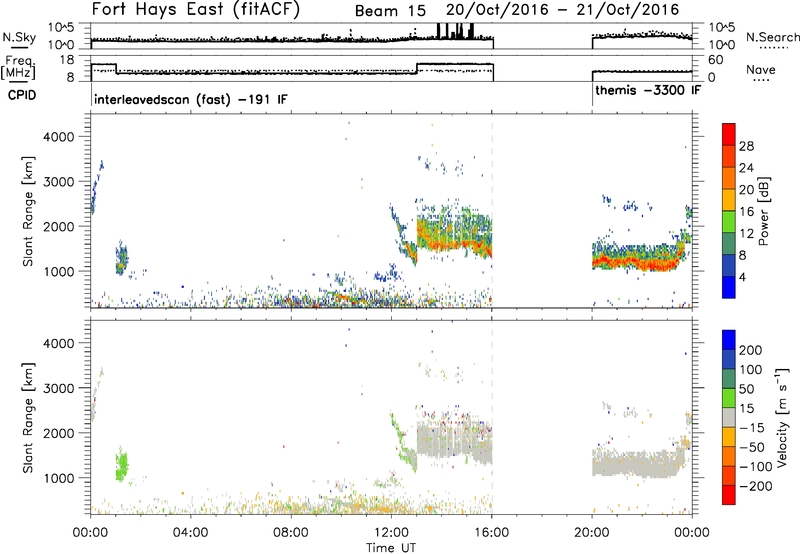Click the "-15" value on Velocity colorbar
Screen dimensions: 800x554
point(753,427)
